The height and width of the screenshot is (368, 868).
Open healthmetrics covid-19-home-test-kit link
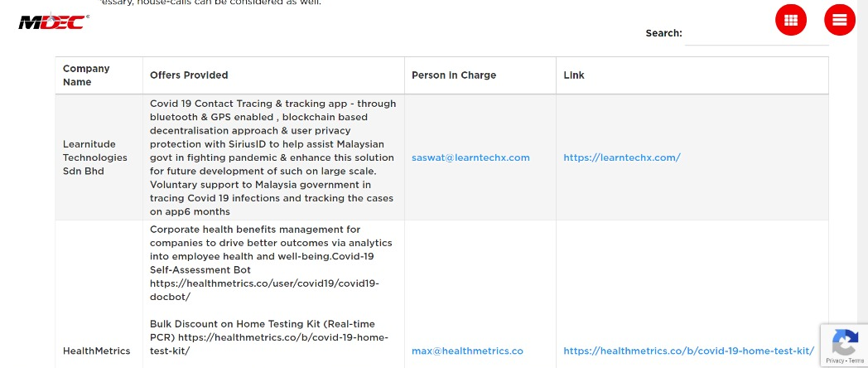coord(688,351)
